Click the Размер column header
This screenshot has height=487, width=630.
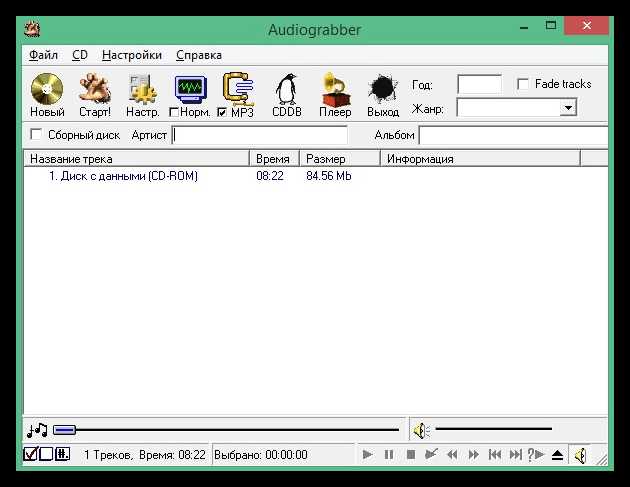pyautogui.click(x=340, y=159)
